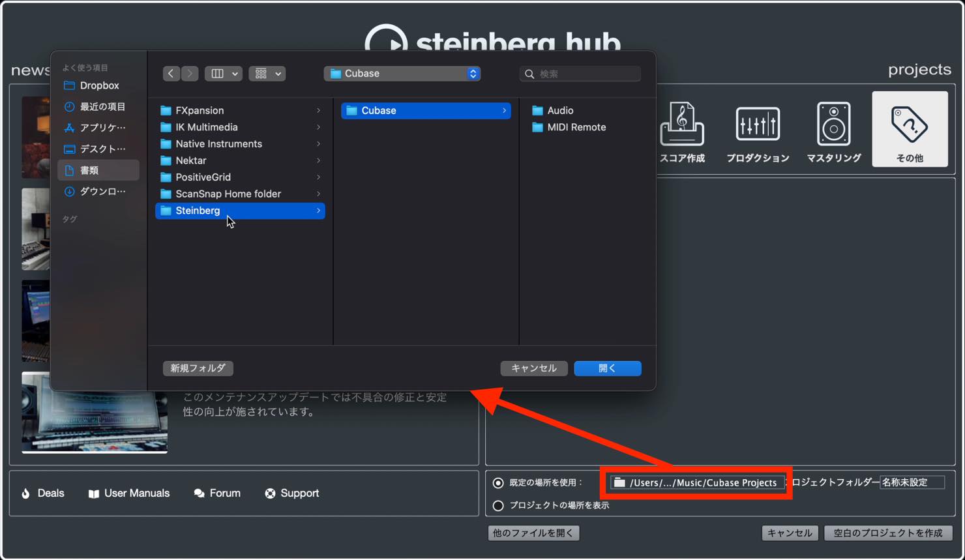Open the Cubase location path popup
Image resolution: width=965 pixels, height=560 pixels.
point(402,74)
